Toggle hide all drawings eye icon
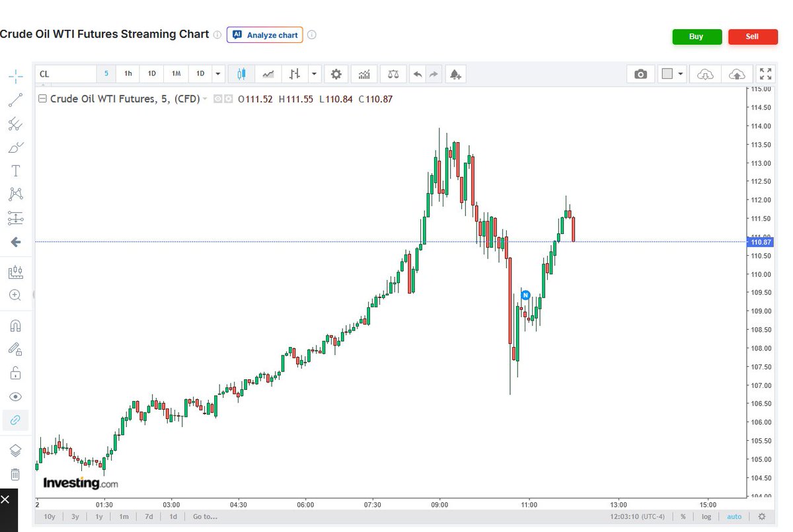The height and width of the screenshot is (532, 793). 16,397
